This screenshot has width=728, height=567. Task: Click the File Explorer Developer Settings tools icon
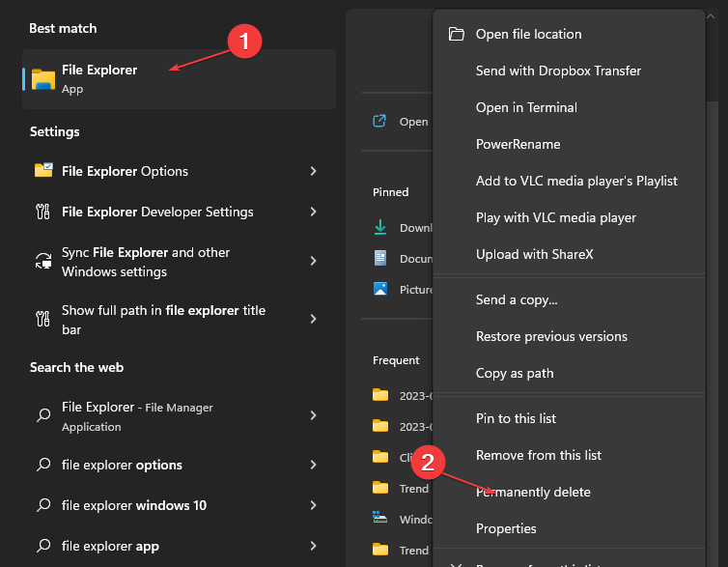coord(43,212)
